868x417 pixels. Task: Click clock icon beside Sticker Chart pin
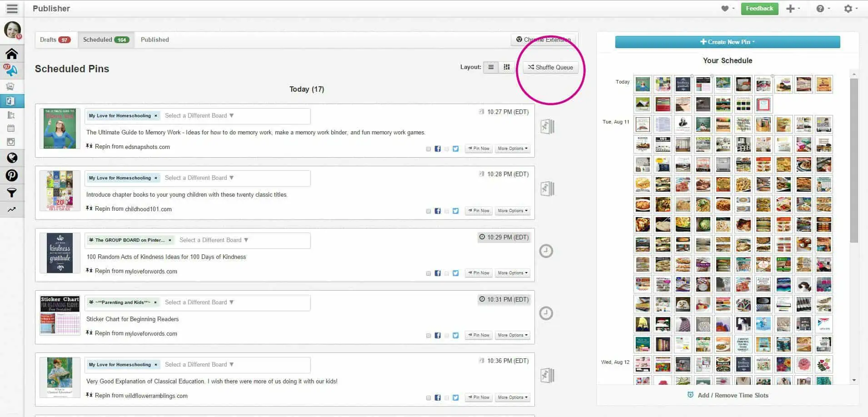546,313
